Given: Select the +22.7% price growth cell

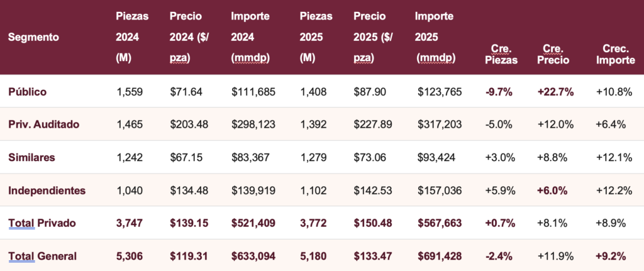Looking at the screenshot, I should [555, 91].
